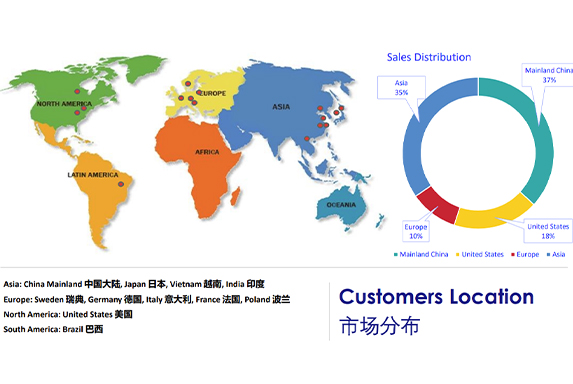Click the Europe legend marker

tap(513, 255)
